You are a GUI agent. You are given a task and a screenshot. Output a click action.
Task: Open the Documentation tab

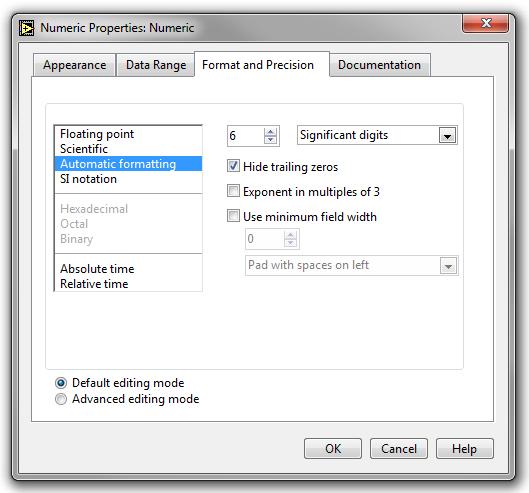pos(380,65)
